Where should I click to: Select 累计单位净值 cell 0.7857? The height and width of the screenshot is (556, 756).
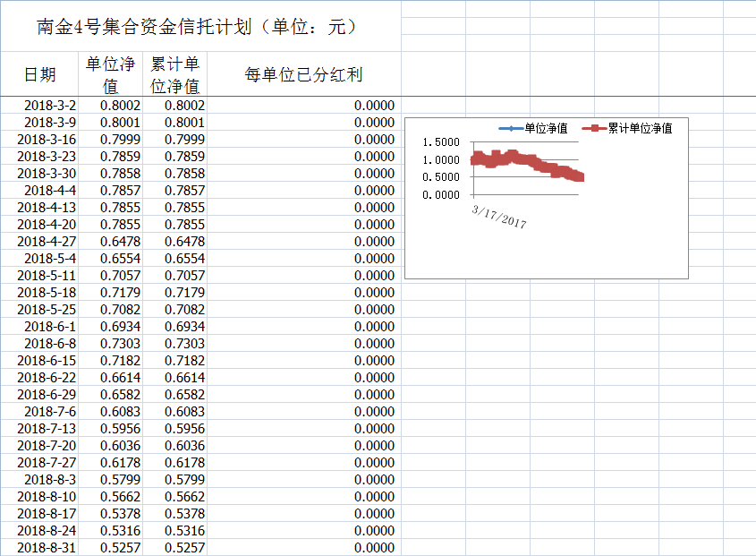point(175,190)
